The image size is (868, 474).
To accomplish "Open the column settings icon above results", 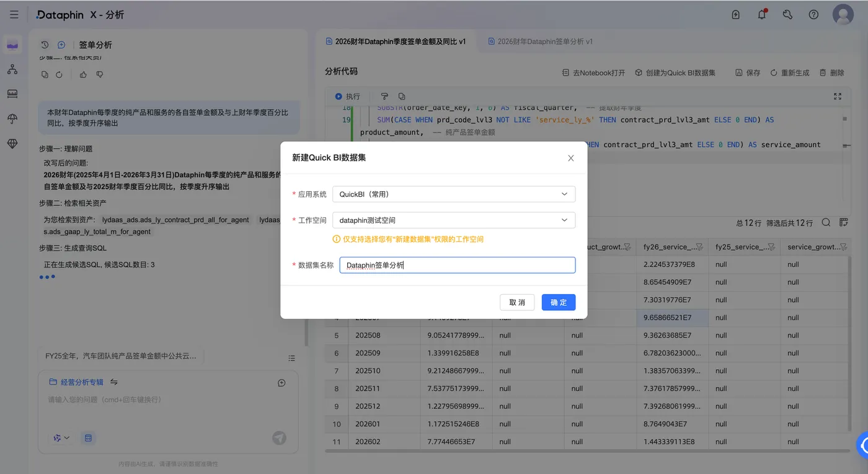I will (843, 222).
